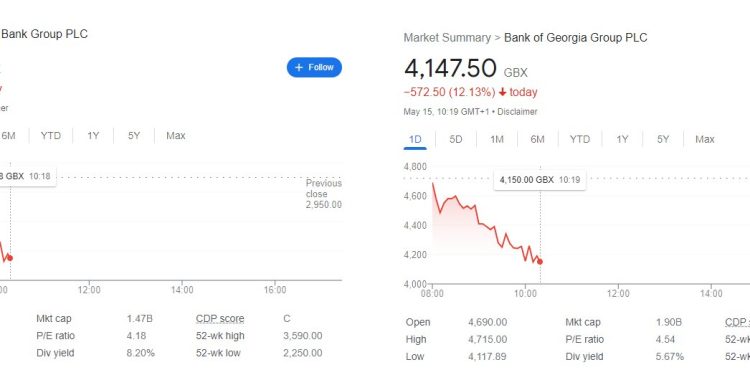Screen dimensions: 750x375
Task: Select 5Y tab on left chart
Action: [133, 136]
